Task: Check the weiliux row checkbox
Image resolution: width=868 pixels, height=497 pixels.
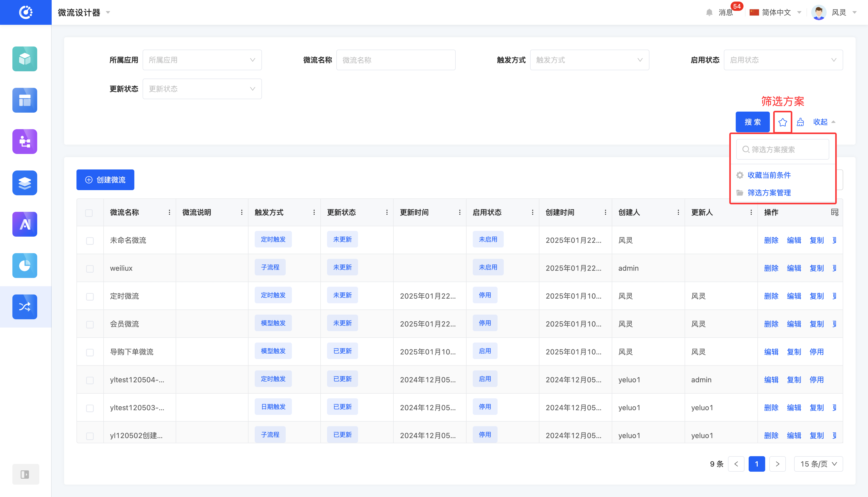Action: click(x=90, y=269)
